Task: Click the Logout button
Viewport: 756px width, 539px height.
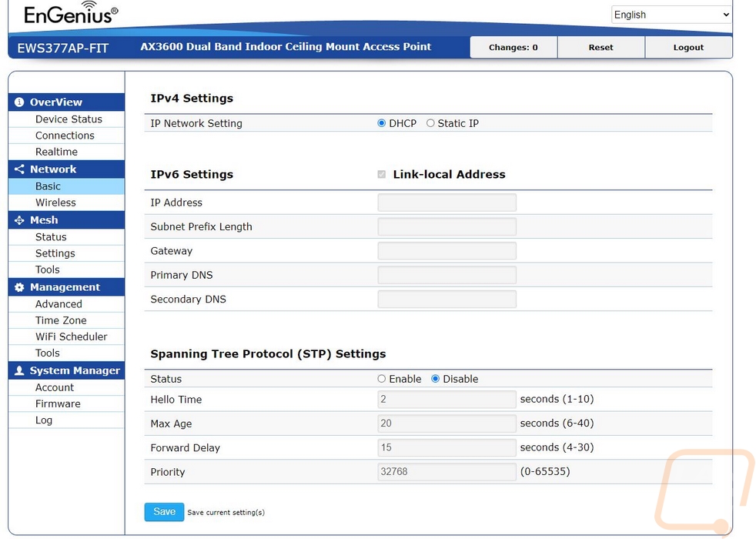Action: tap(688, 48)
